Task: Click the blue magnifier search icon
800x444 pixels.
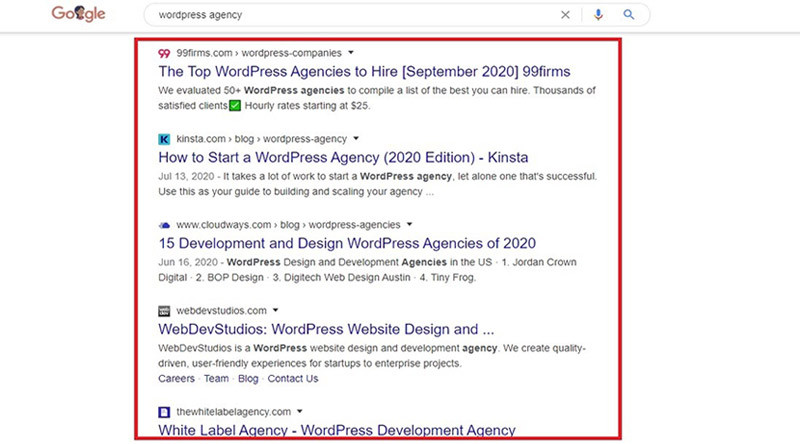Action: [x=629, y=15]
